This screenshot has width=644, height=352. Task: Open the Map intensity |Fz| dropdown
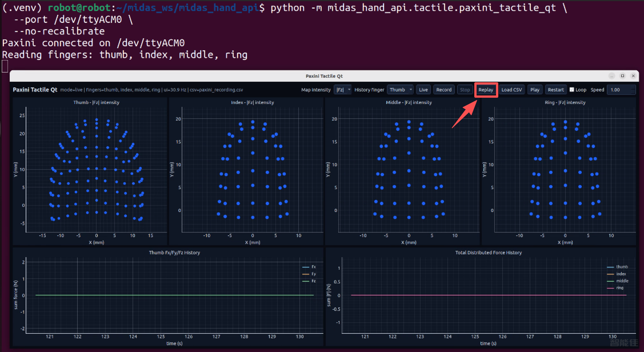(x=343, y=90)
